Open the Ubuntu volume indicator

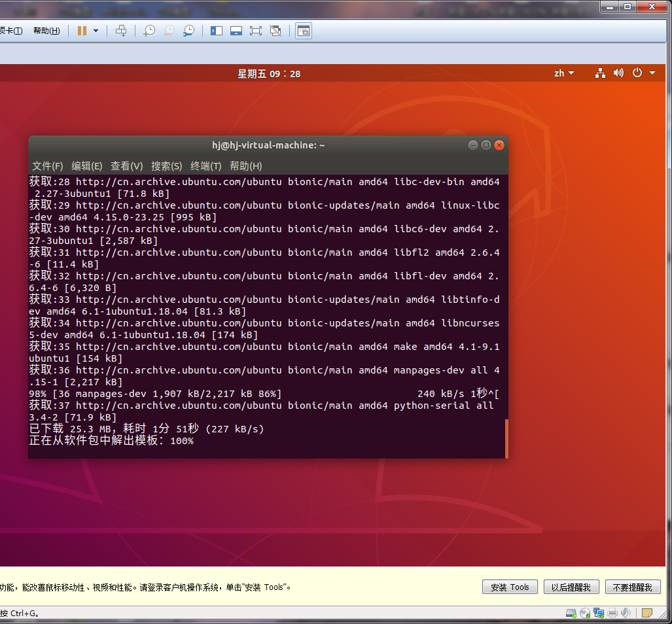pos(618,73)
